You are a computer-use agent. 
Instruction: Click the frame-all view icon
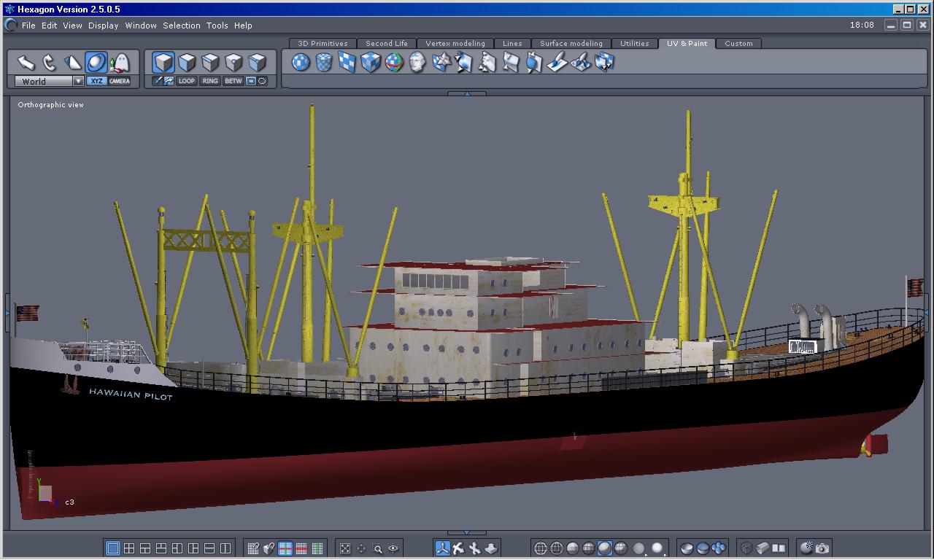[345, 548]
